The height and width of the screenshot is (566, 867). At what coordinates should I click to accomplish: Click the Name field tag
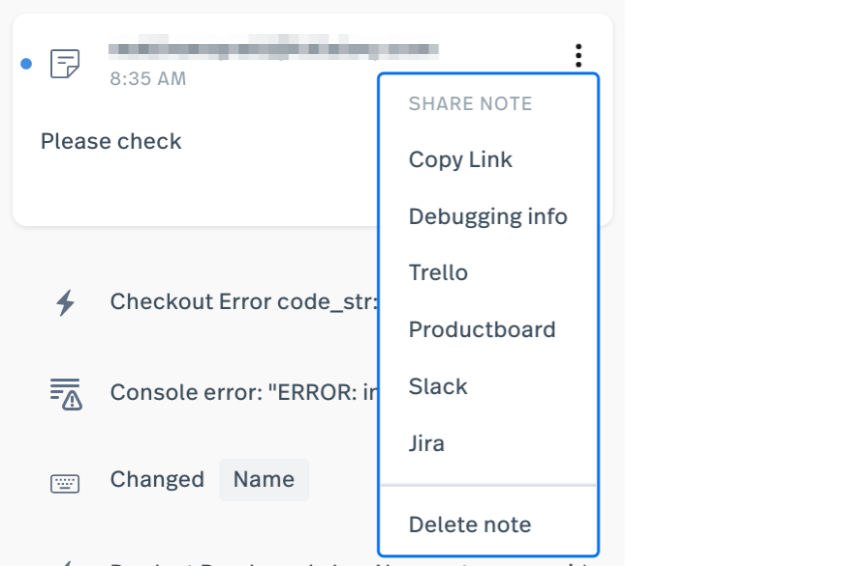point(264,480)
